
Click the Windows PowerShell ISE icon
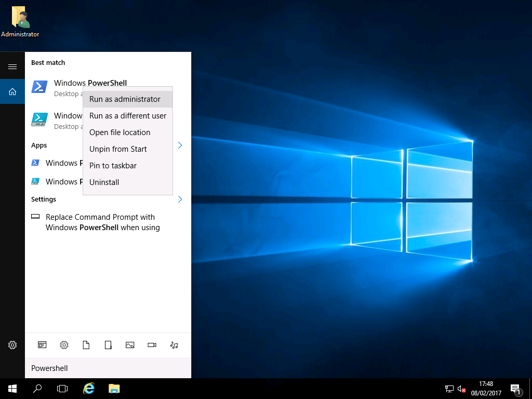[x=39, y=120]
